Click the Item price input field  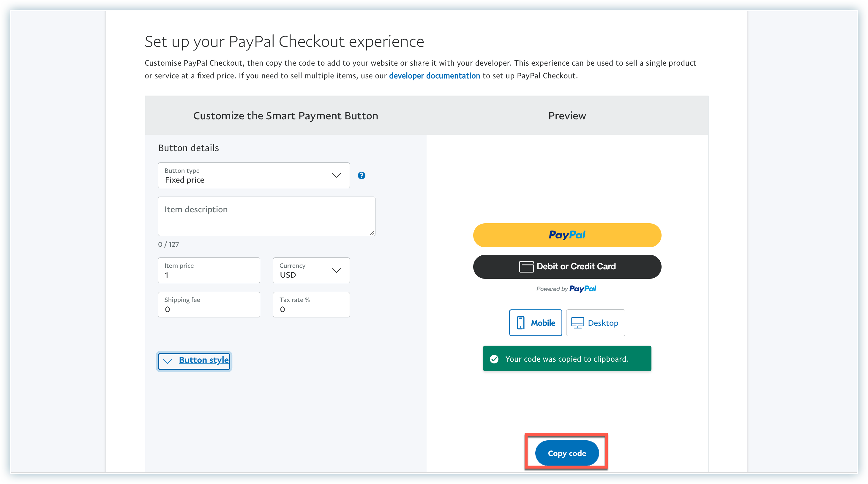(209, 275)
